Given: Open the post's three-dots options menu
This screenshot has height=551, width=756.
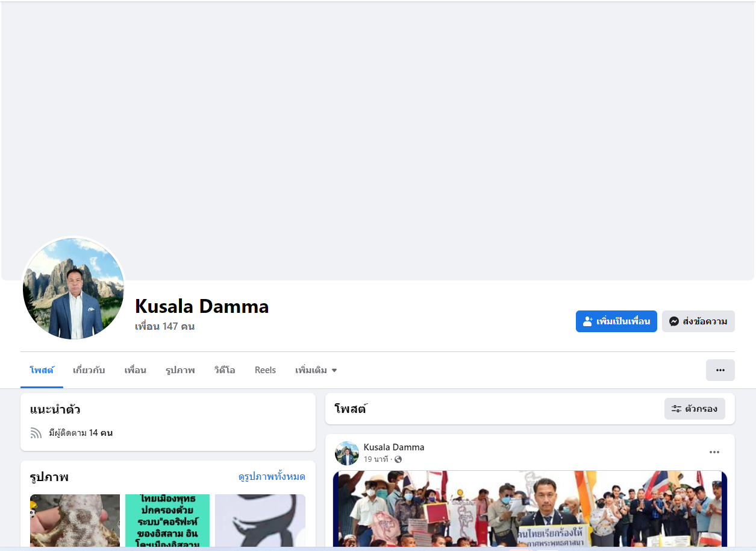Looking at the screenshot, I should point(714,452).
